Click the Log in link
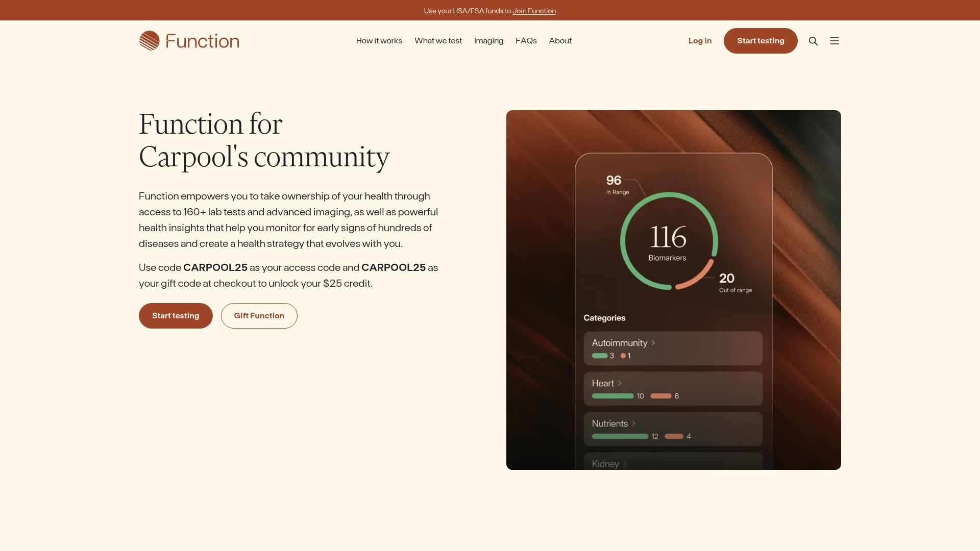The width and height of the screenshot is (980, 551). (x=700, y=41)
